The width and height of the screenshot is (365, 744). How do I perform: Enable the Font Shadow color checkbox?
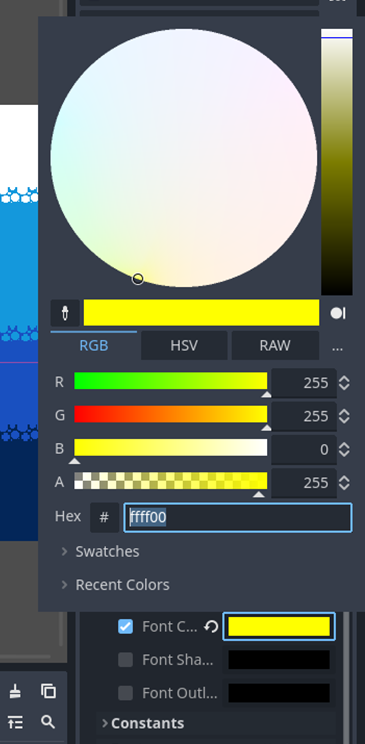(125, 660)
